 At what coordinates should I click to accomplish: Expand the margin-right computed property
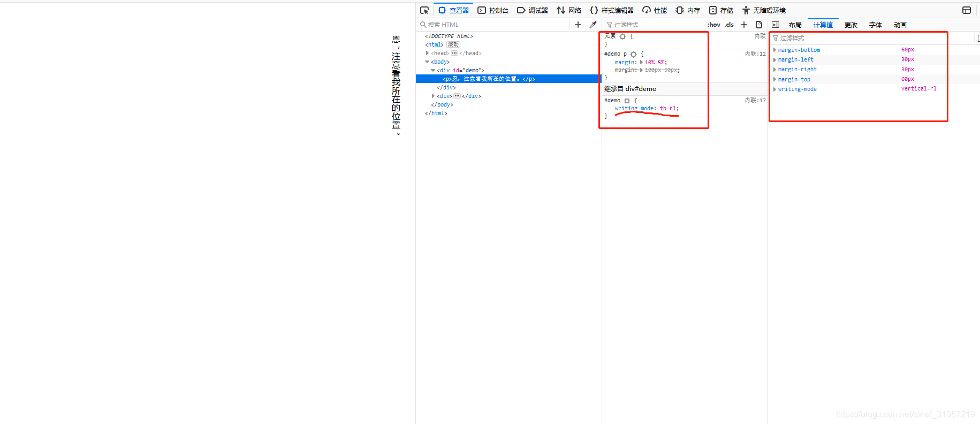774,69
